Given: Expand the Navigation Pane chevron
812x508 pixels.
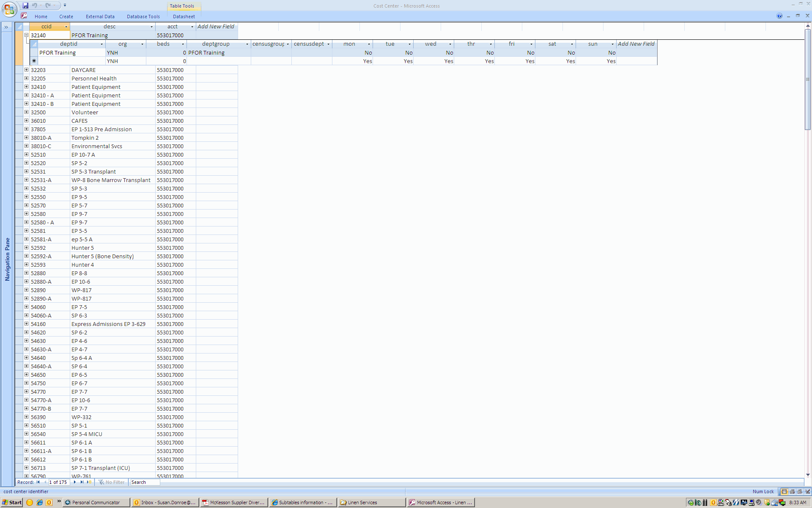Looking at the screenshot, I should (x=6, y=27).
